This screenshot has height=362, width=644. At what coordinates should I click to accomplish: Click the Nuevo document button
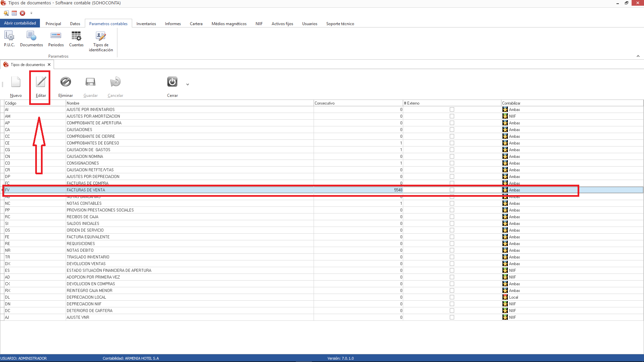click(16, 82)
